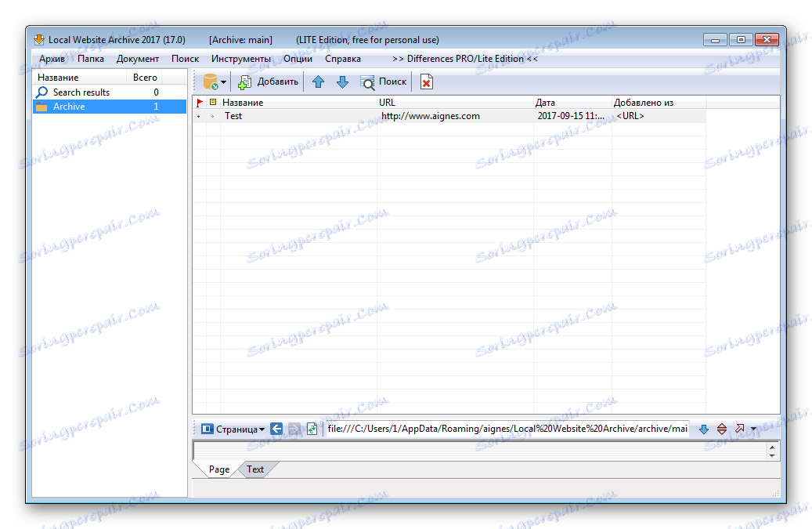
Task: Click the Поиск search toolbar button
Action: (383, 82)
